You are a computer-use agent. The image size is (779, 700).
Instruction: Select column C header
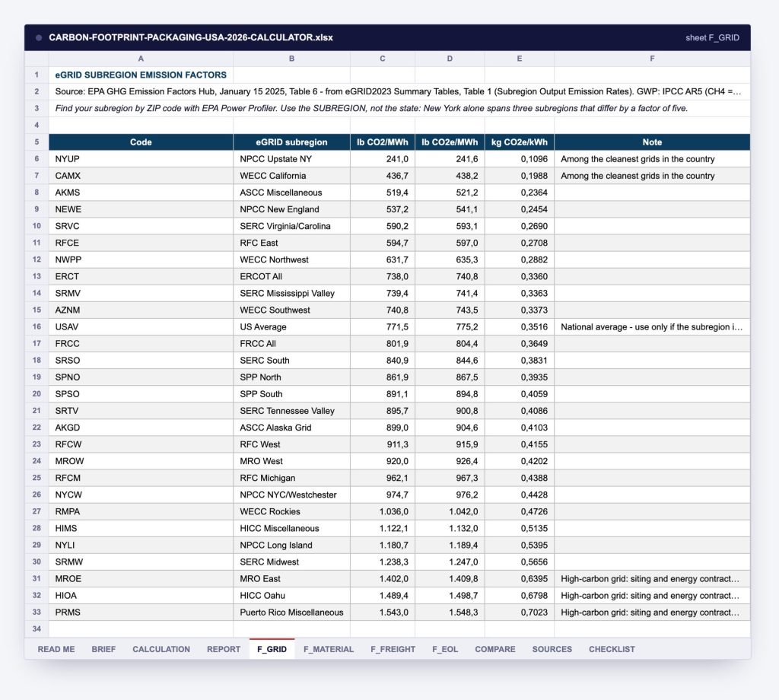[383, 59]
